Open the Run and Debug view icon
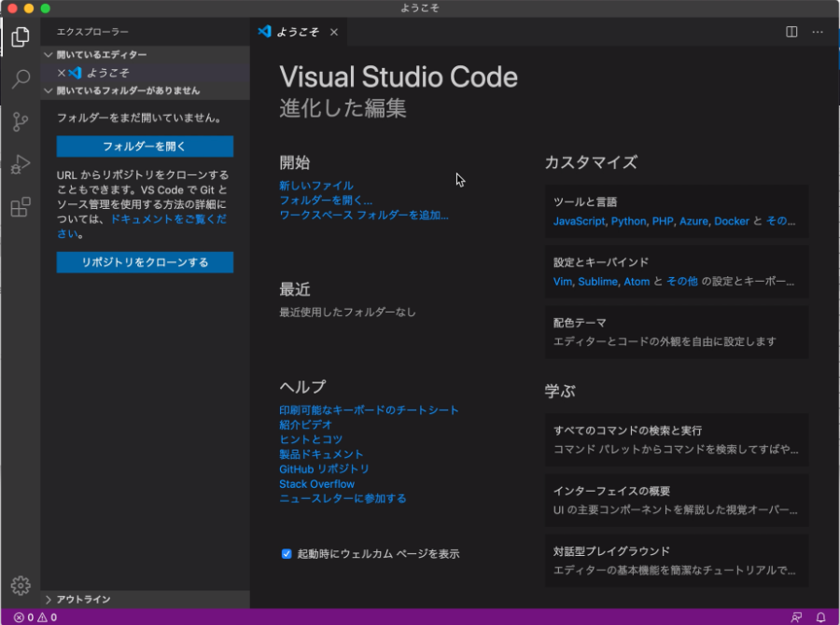Image resolution: width=840 pixels, height=625 pixels. pyautogui.click(x=21, y=164)
